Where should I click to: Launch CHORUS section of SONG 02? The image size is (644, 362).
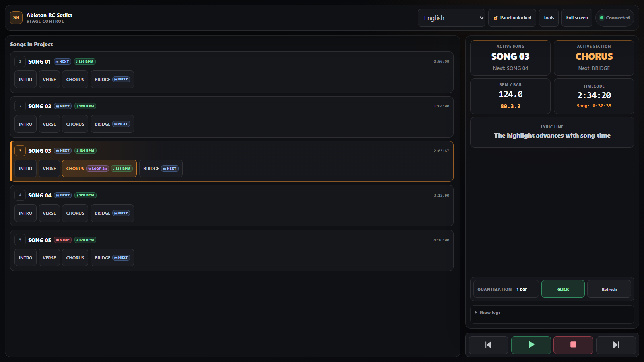75,124
